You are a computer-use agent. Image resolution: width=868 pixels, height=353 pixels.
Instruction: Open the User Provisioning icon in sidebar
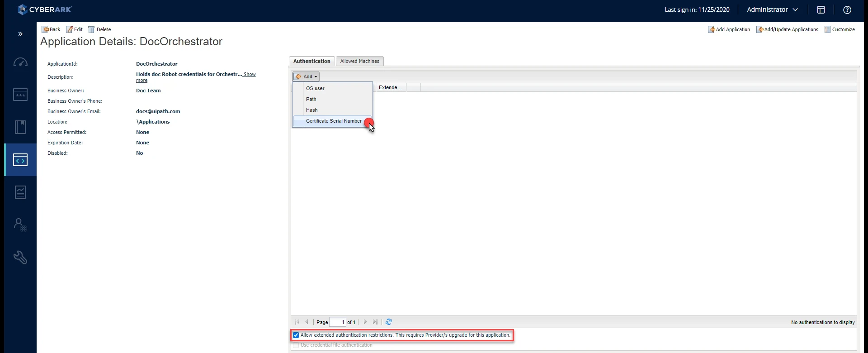click(x=20, y=225)
